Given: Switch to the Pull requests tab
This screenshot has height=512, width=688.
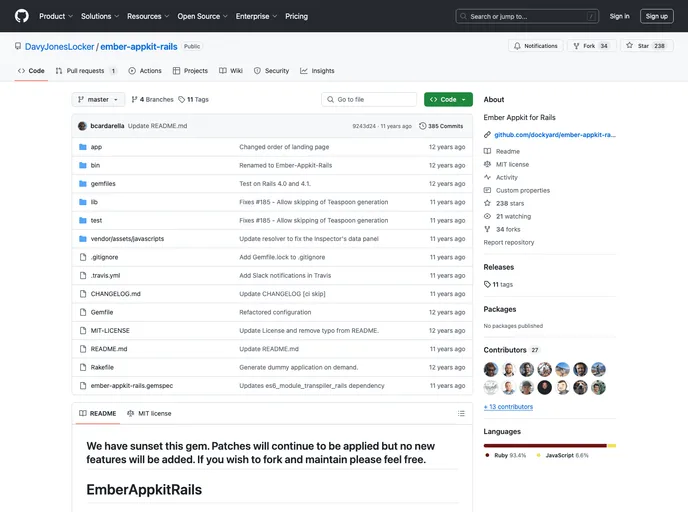Looking at the screenshot, I should [x=86, y=71].
